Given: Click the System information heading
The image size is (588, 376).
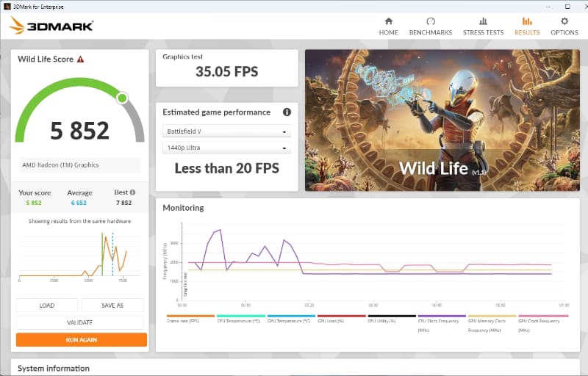Looking at the screenshot, I should (x=54, y=368).
